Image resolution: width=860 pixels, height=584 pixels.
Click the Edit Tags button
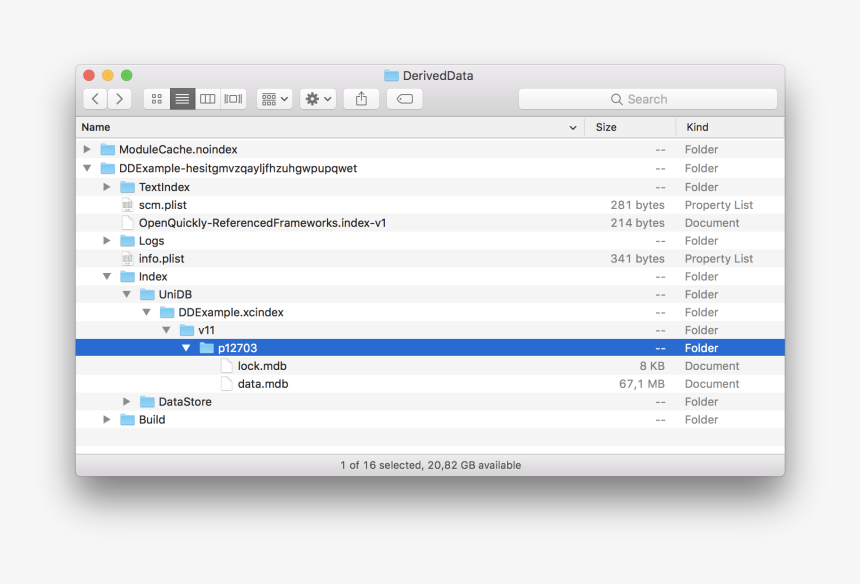pyautogui.click(x=404, y=99)
